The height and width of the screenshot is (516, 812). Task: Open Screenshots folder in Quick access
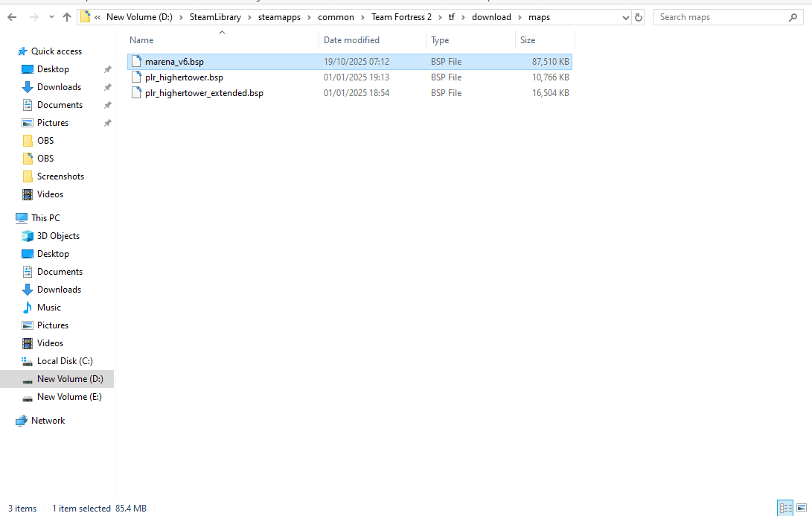click(60, 176)
